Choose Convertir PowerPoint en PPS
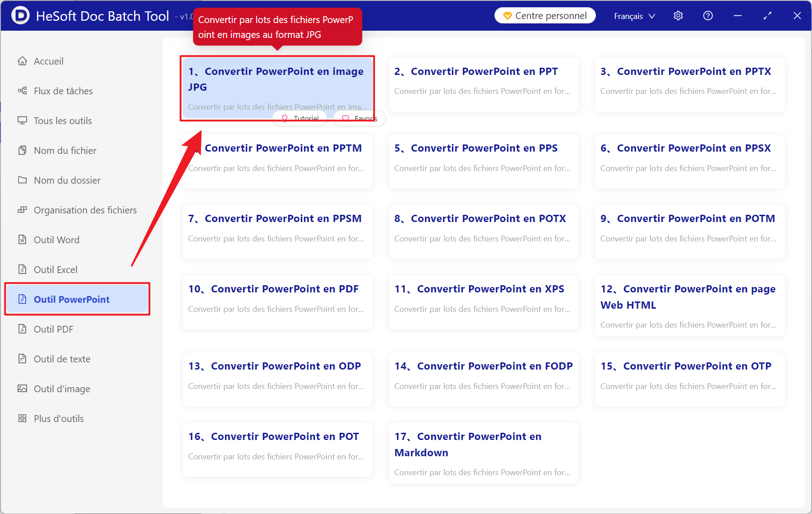This screenshot has height=514, width=812. pyautogui.click(x=484, y=161)
